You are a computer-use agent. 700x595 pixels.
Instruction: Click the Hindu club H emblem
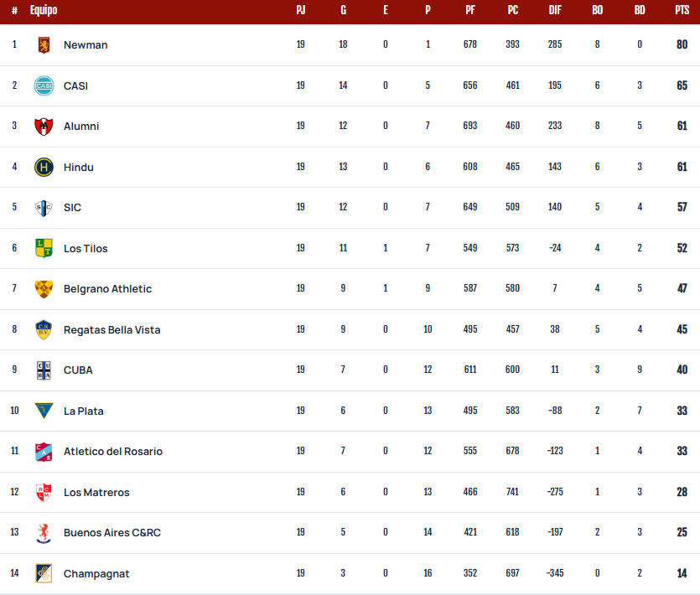(44, 168)
